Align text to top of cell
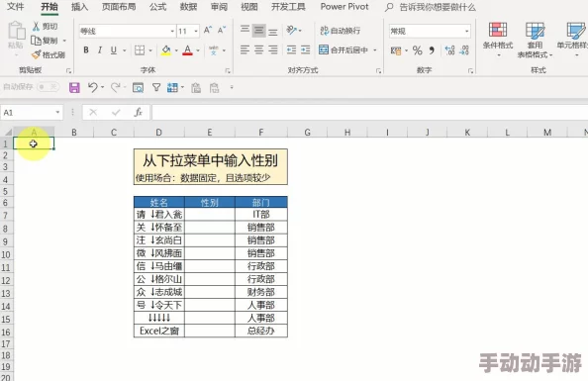 click(245, 30)
